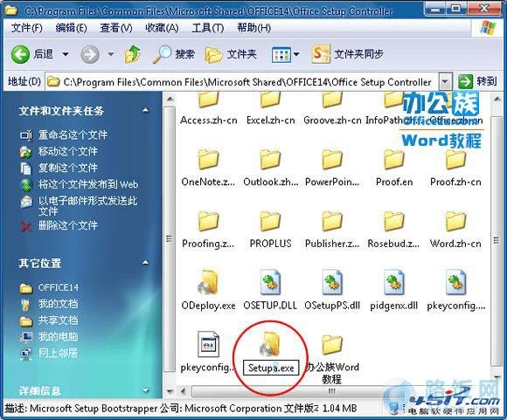Select the Proof.en folder
The image size is (507, 420).
point(394,168)
